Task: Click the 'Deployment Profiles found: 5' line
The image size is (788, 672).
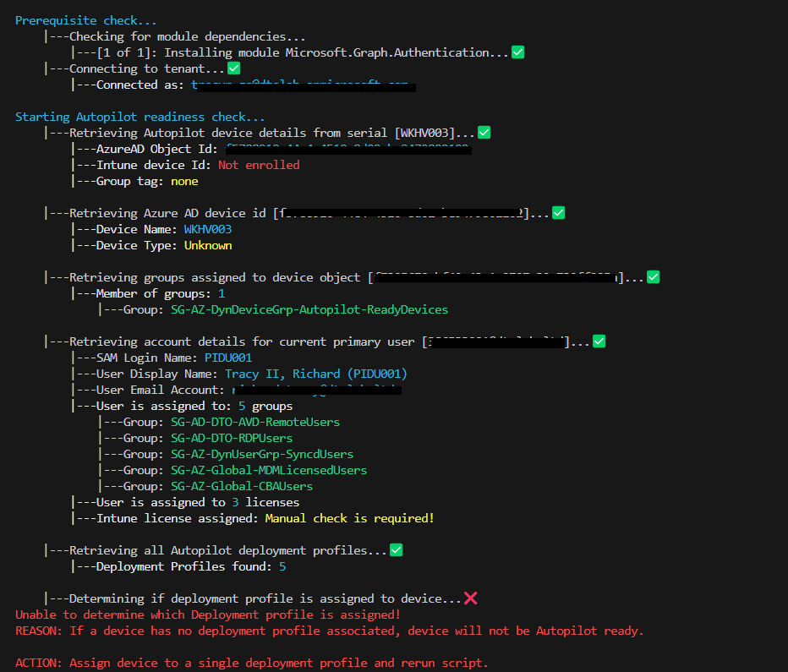Action: pos(178,567)
